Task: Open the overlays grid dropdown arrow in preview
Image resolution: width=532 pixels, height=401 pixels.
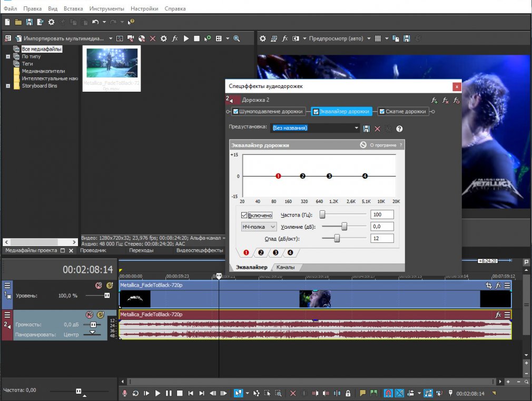Action: pos(387,38)
